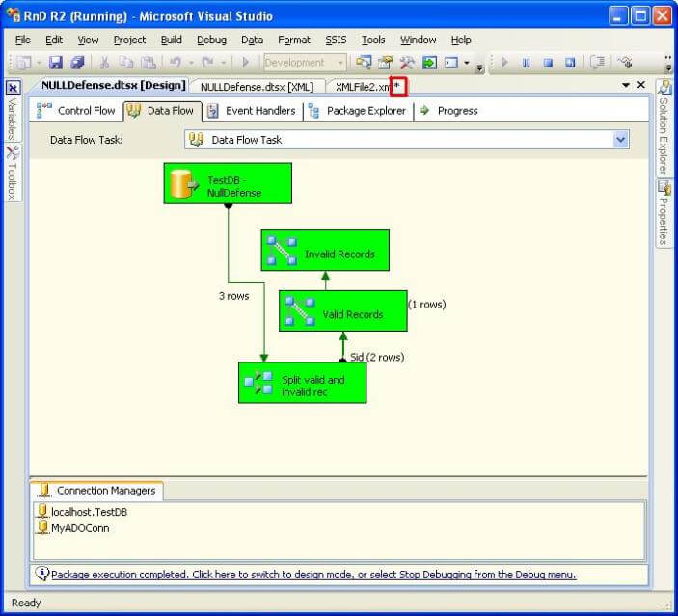The height and width of the screenshot is (616, 678).
Task: Open the View menu
Action: click(88, 40)
